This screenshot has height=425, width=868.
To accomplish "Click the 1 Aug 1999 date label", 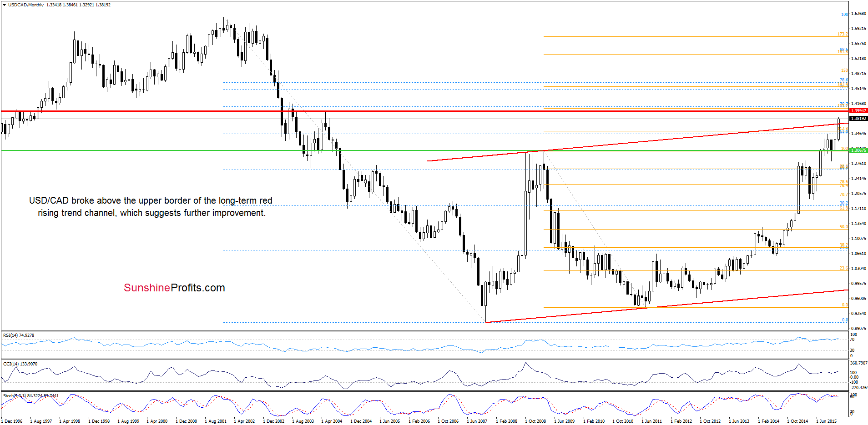I will pyautogui.click(x=128, y=421).
